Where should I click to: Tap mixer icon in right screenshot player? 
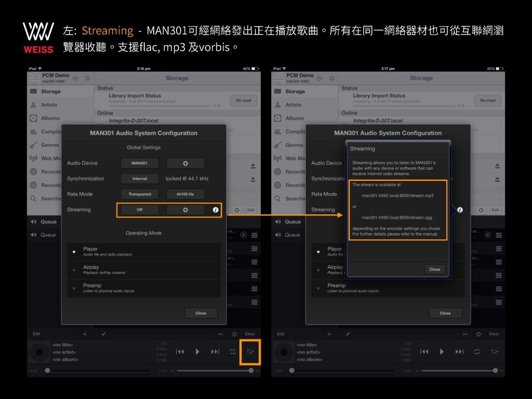tap(495, 352)
